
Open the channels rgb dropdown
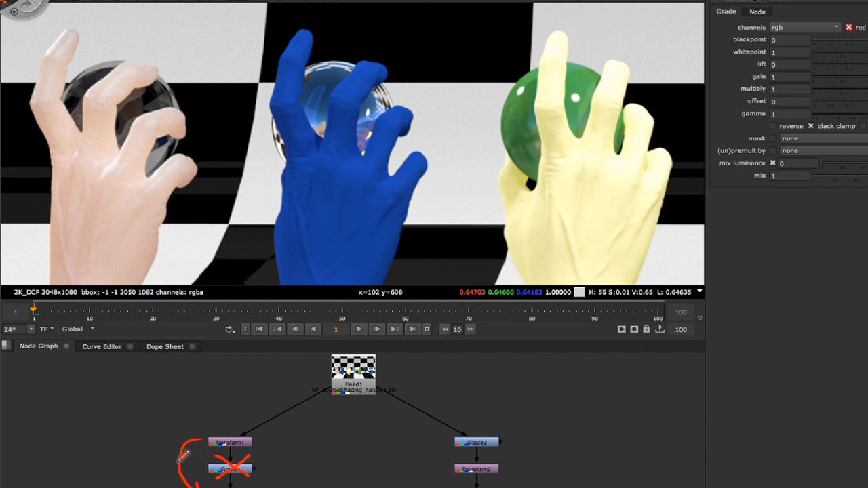pyautogui.click(x=805, y=28)
